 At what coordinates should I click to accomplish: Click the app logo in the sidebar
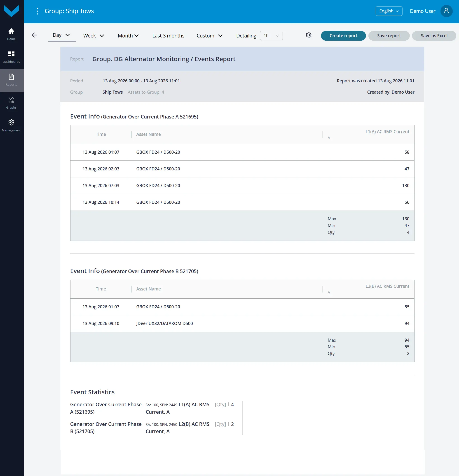pos(12,11)
